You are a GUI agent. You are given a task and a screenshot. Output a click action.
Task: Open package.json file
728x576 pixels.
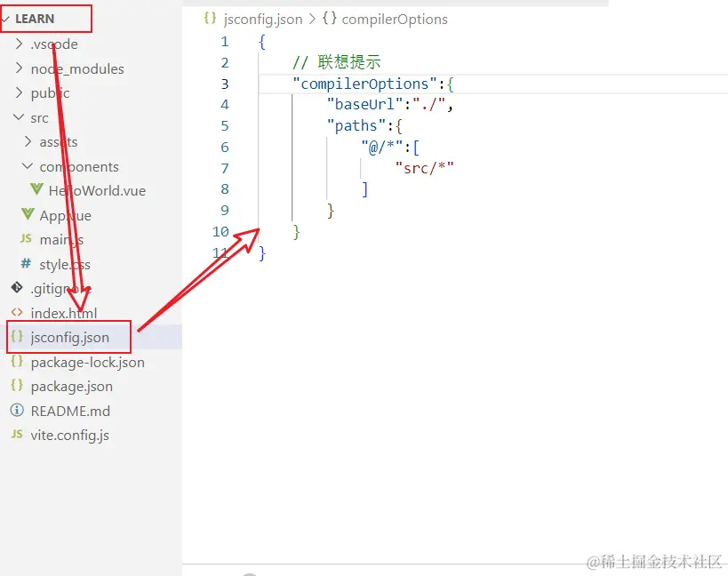click(71, 387)
